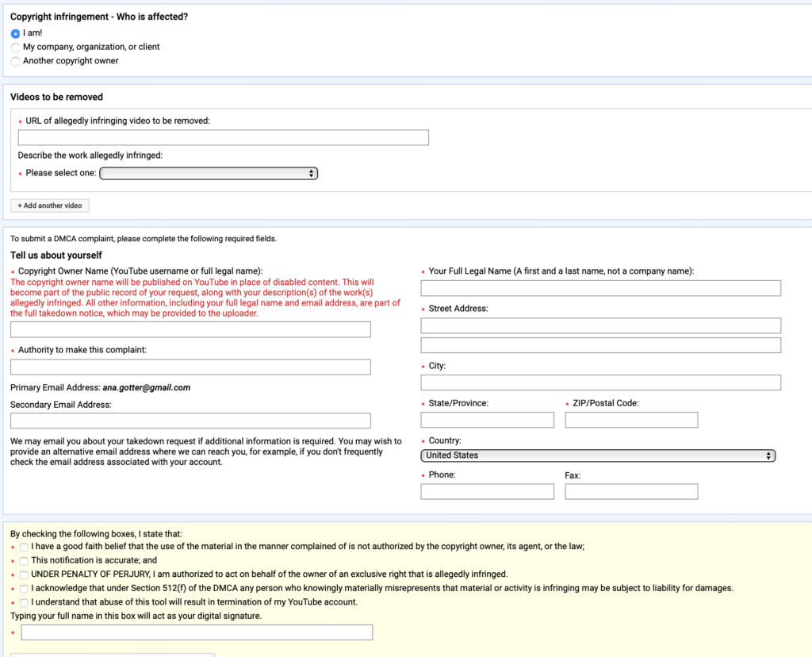Click the Secondary Email Address input
Image resolution: width=812 pixels, height=657 pixels.
190,421
